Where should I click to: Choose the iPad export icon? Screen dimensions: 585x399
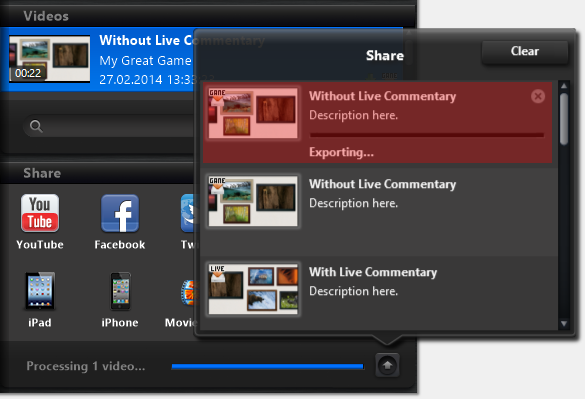40,291
